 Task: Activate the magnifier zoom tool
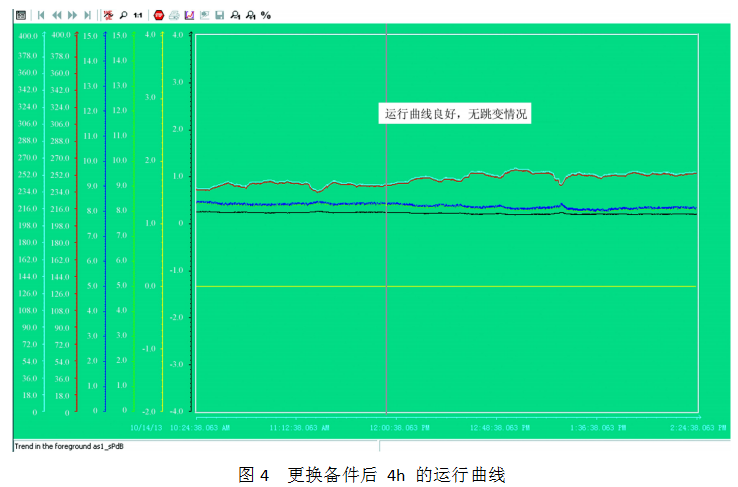122,16
